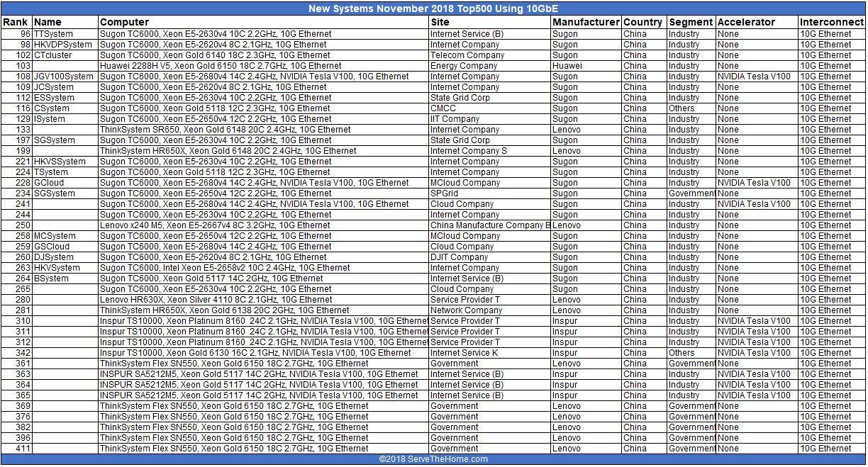Screen dimensions: 868x467
Task: Click the Internet Company S site cell
Action: [490, 151]
